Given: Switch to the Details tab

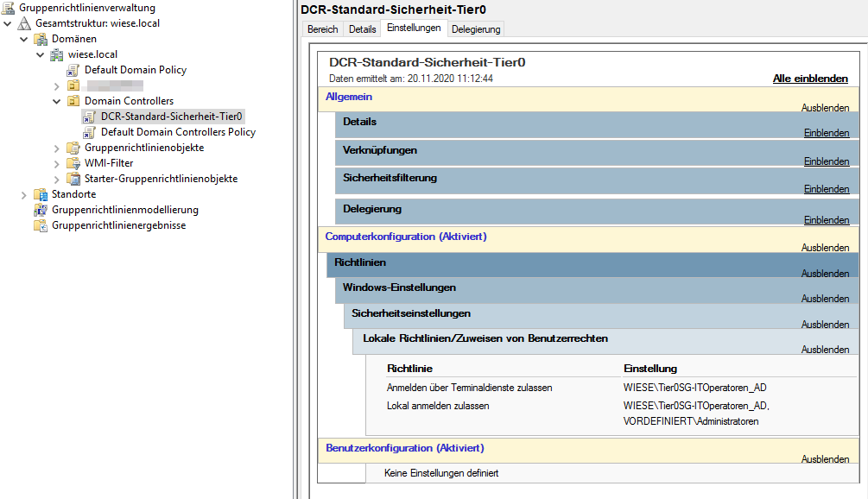Looking at the screenshot, I should [x=363, y=29].
